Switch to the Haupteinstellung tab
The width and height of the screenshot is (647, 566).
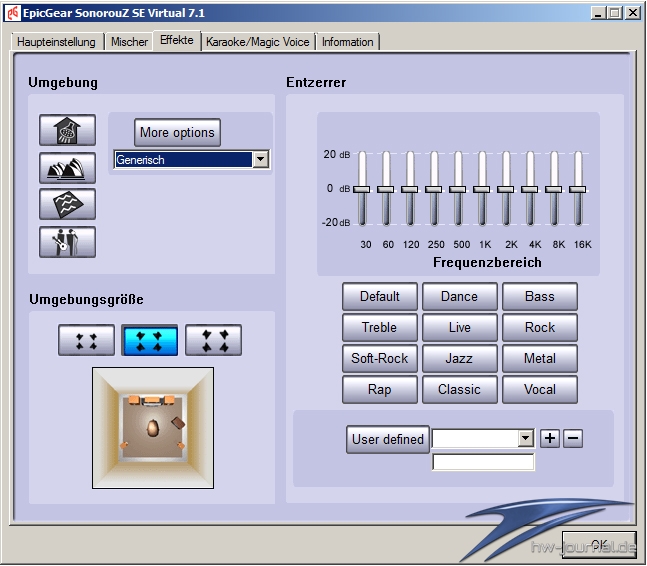(56, 42)
